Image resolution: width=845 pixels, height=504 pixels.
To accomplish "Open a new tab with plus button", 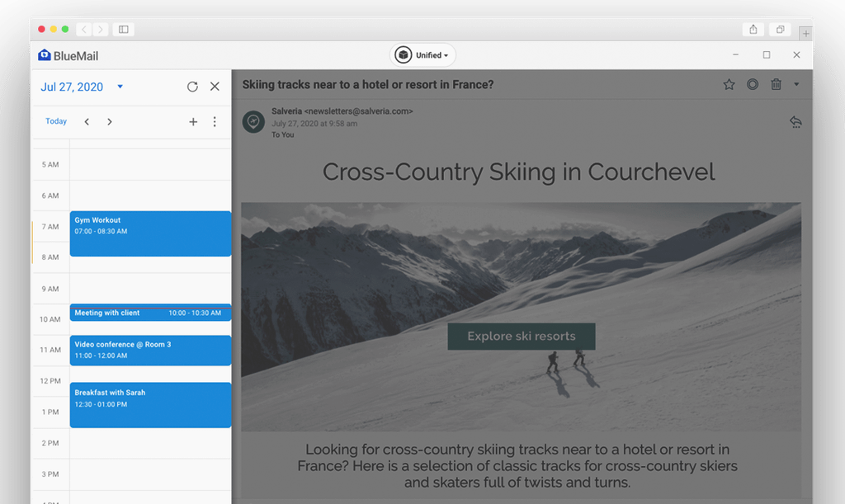I will [805, 33].
